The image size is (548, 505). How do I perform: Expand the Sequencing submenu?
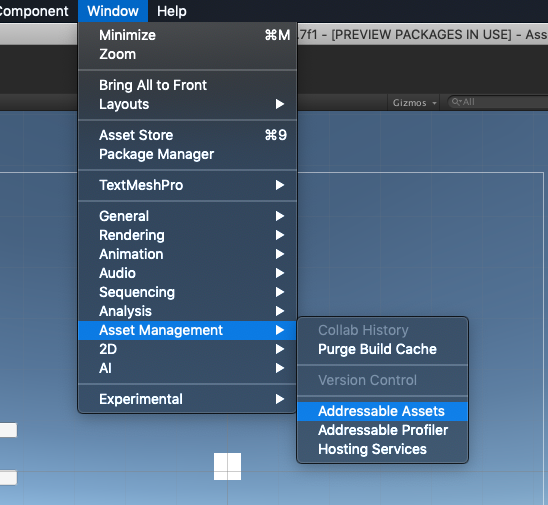(187, 292)
